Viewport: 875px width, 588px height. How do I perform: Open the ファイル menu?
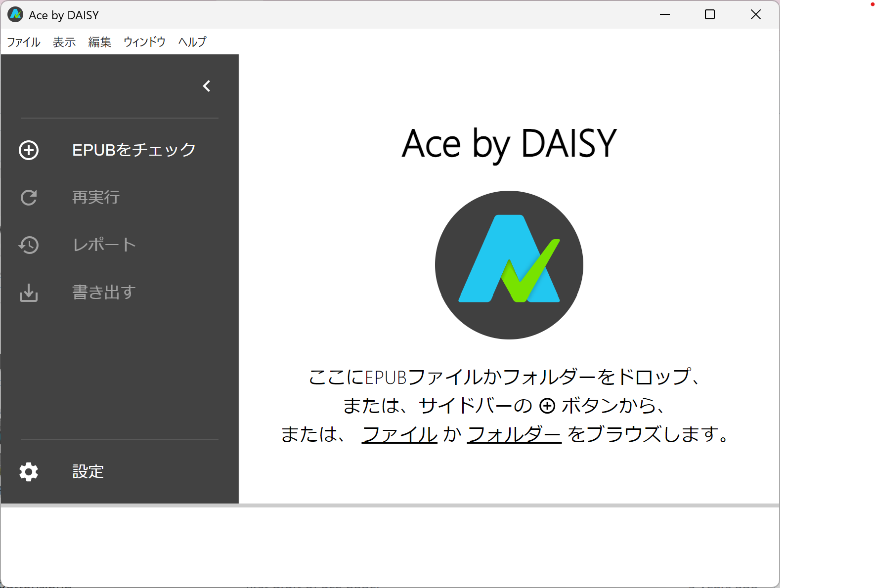tap(23, 42)
